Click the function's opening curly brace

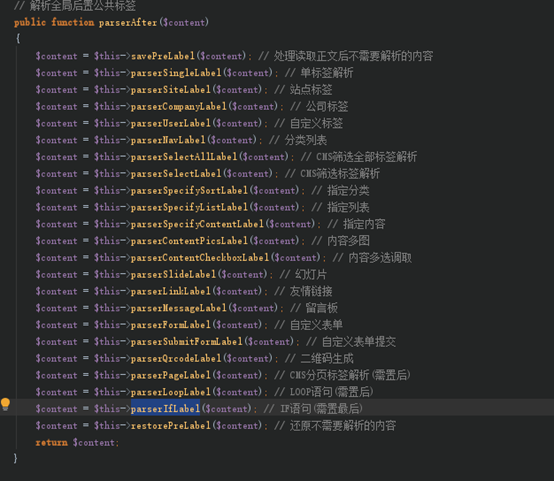tap(18, 38)
